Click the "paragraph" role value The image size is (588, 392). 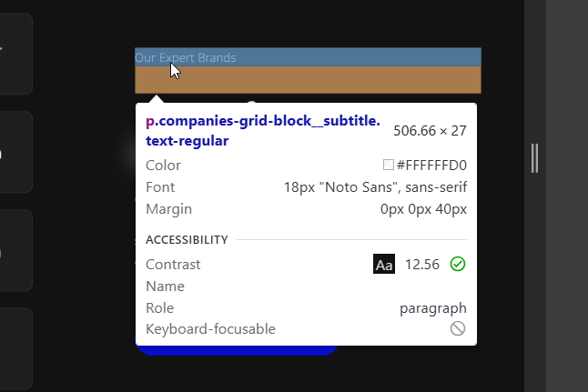tap(433, 308)
